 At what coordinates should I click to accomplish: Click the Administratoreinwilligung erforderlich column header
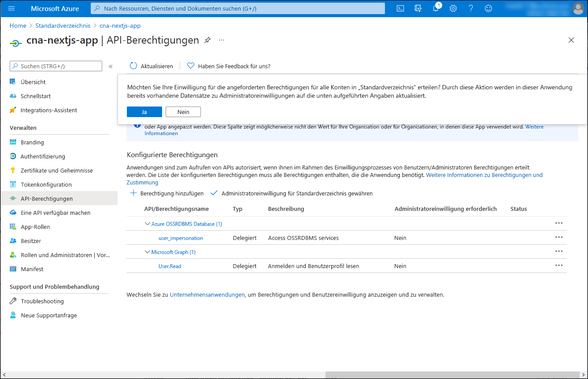446,209
